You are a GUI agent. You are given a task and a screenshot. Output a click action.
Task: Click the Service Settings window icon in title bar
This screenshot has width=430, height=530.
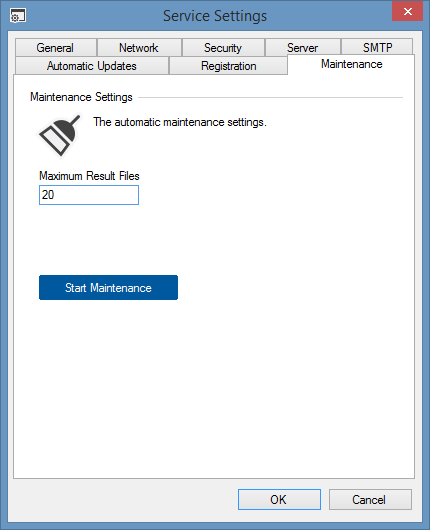(18, 16)
